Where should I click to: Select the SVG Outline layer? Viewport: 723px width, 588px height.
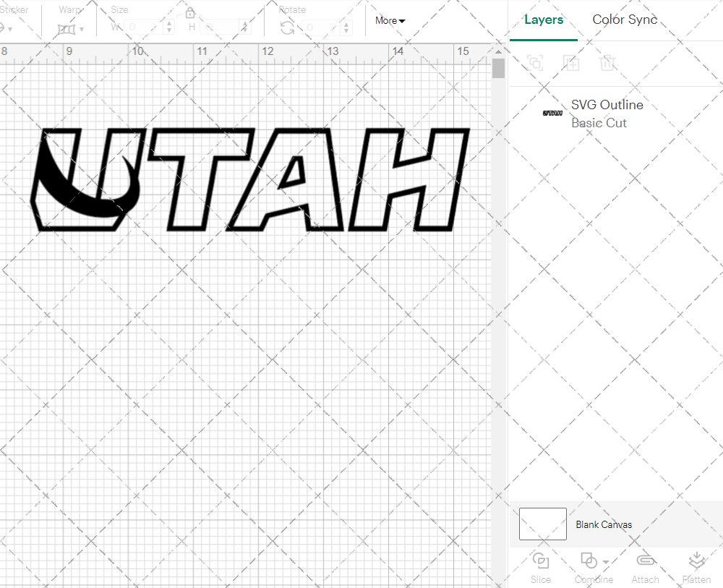pyautogui.click(x=607, y=114)
